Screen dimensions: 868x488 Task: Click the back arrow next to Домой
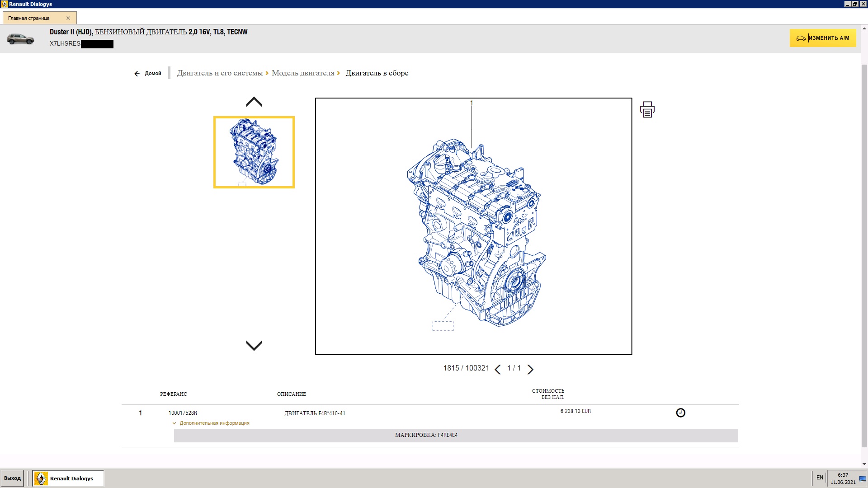[x=137, y=74]
